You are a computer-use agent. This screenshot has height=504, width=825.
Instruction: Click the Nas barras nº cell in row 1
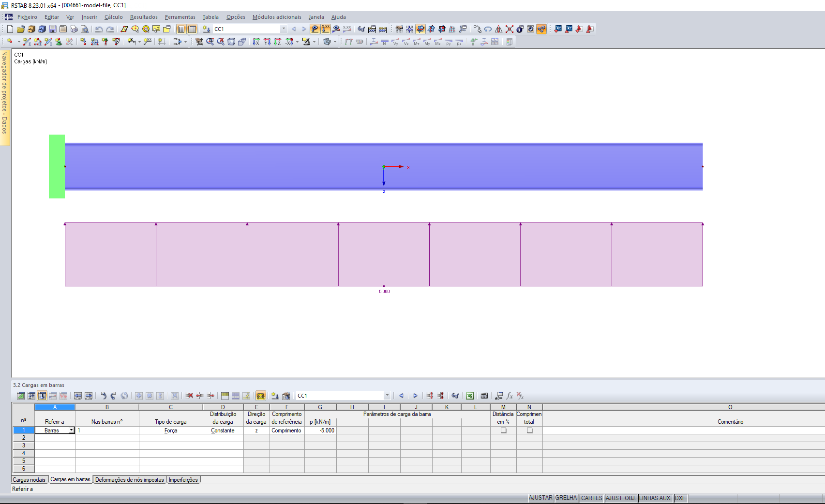107,430
